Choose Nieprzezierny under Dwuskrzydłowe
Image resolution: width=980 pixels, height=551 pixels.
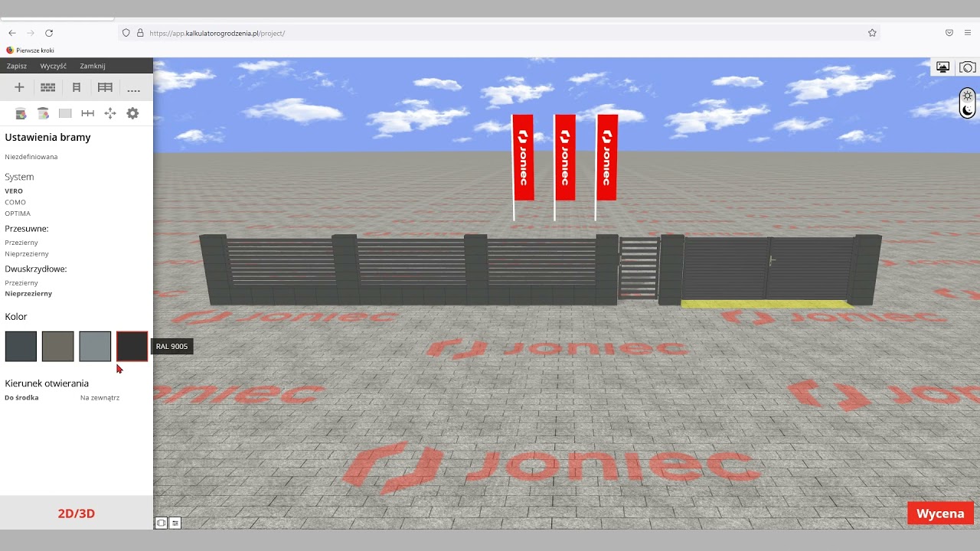[28, 293]
